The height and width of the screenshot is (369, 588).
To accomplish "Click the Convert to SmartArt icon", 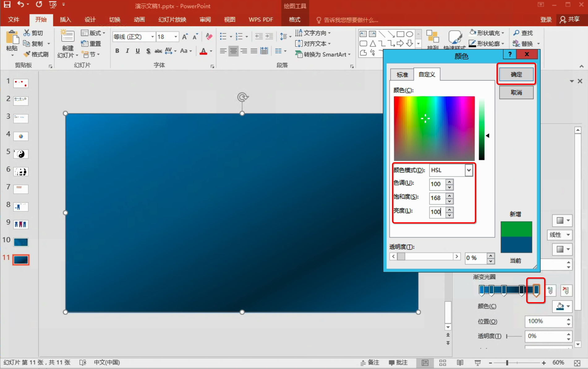I will coord(299,54).
